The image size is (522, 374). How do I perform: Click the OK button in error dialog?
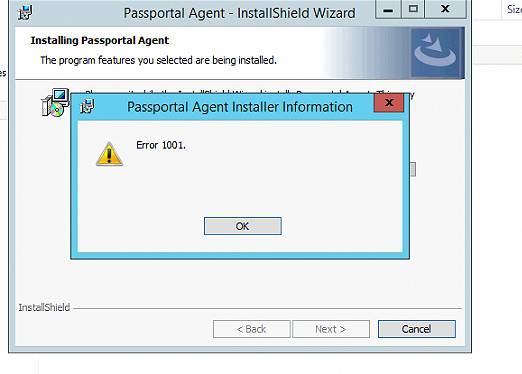[x=243, y=226]
